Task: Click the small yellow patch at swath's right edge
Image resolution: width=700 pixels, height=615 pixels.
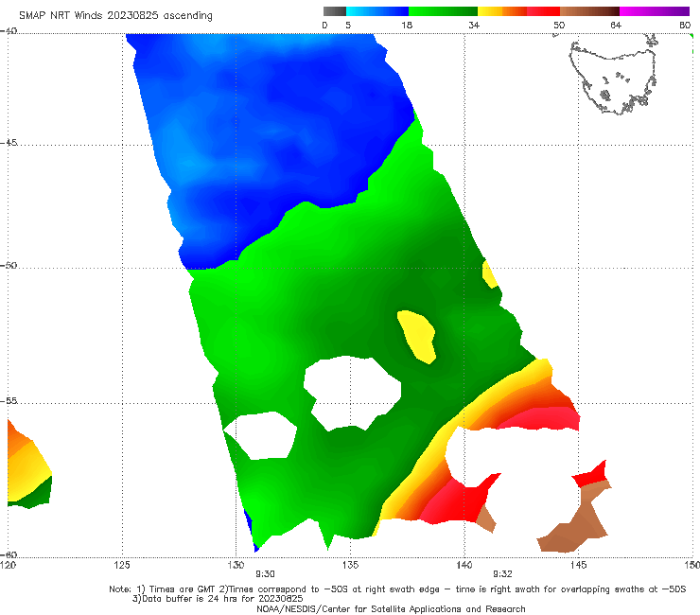Action: pos(489,273)
